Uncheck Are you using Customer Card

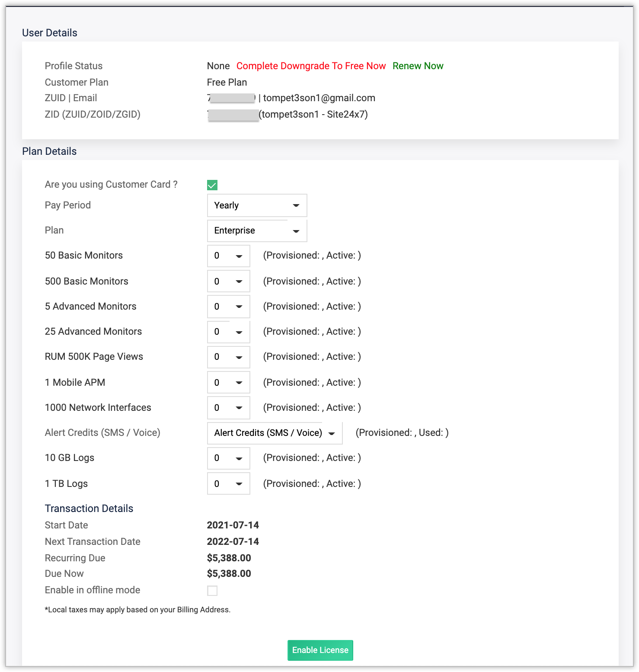[x=212, y=185]
